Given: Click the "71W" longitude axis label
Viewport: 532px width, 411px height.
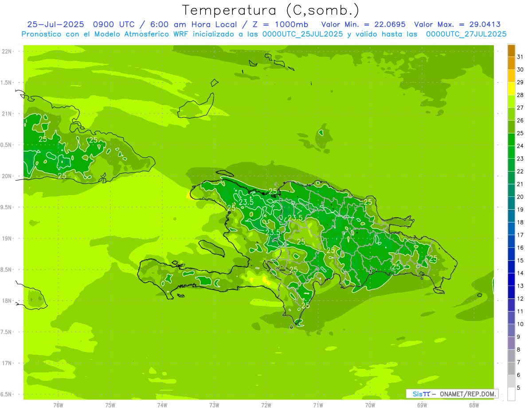Looking at the screenshot, I should (318, 405).
